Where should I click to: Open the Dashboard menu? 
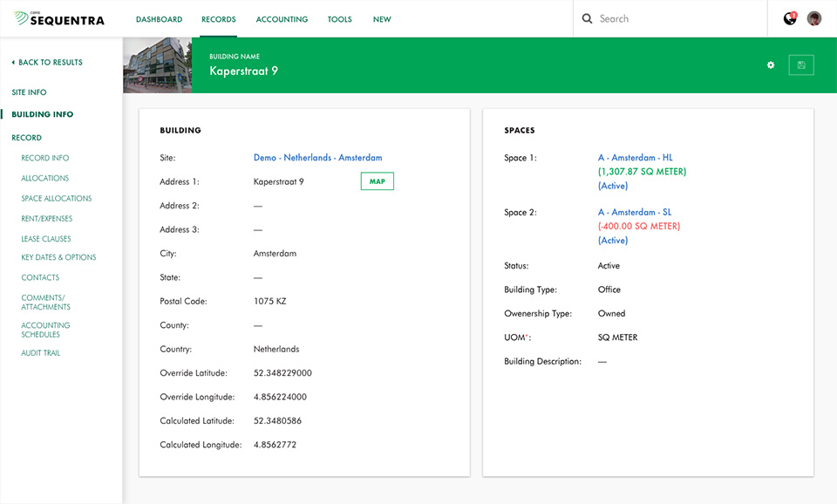159,19
